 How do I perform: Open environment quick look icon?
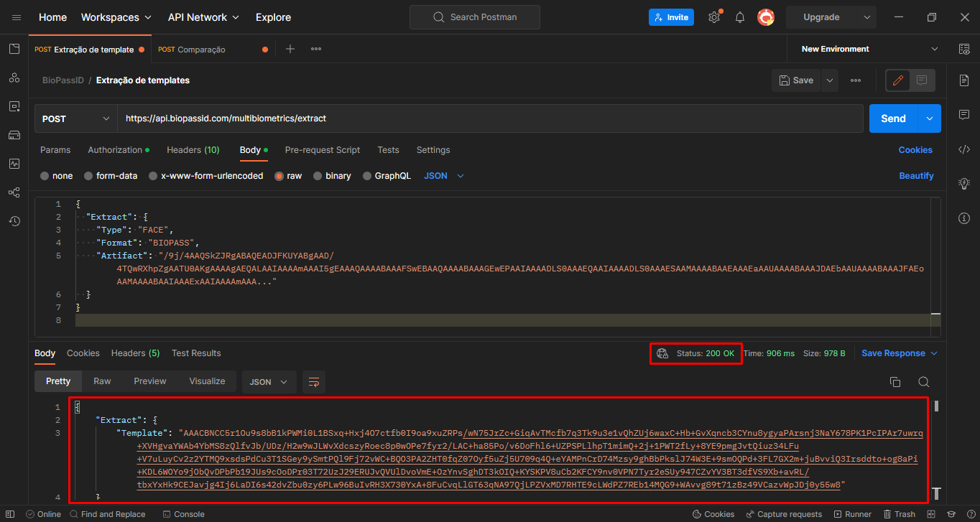pos(964,49)
